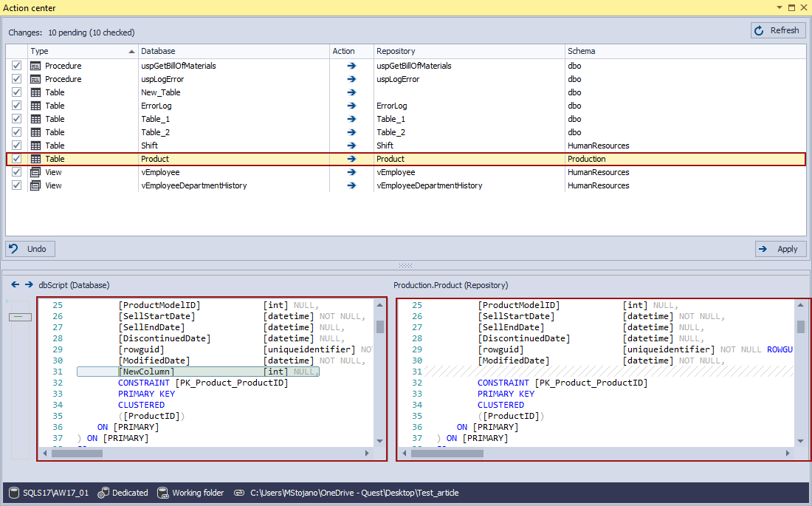Uncheck the vEmployeeDepartmentHistory checkbox

[16, 185]
